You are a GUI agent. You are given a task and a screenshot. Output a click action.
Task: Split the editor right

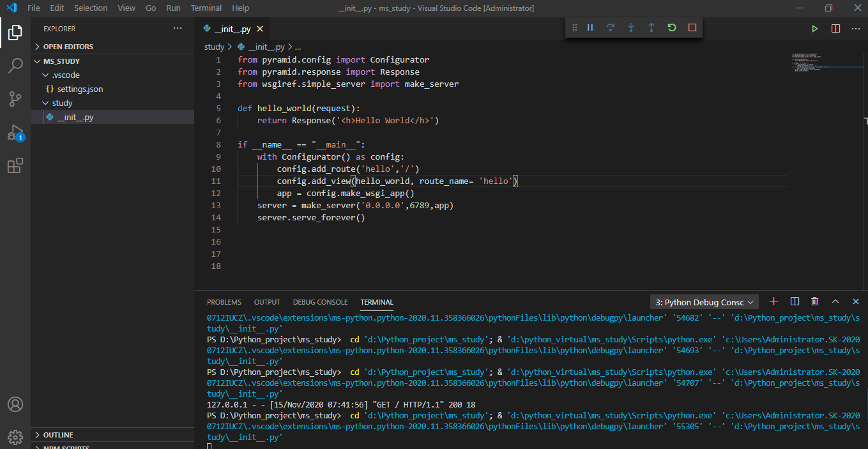click(835, 29)
